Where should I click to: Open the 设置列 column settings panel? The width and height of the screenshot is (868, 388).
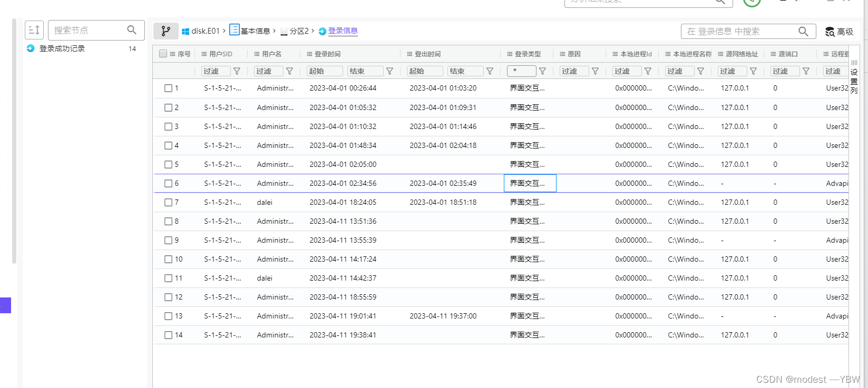[x=854, y=77]
